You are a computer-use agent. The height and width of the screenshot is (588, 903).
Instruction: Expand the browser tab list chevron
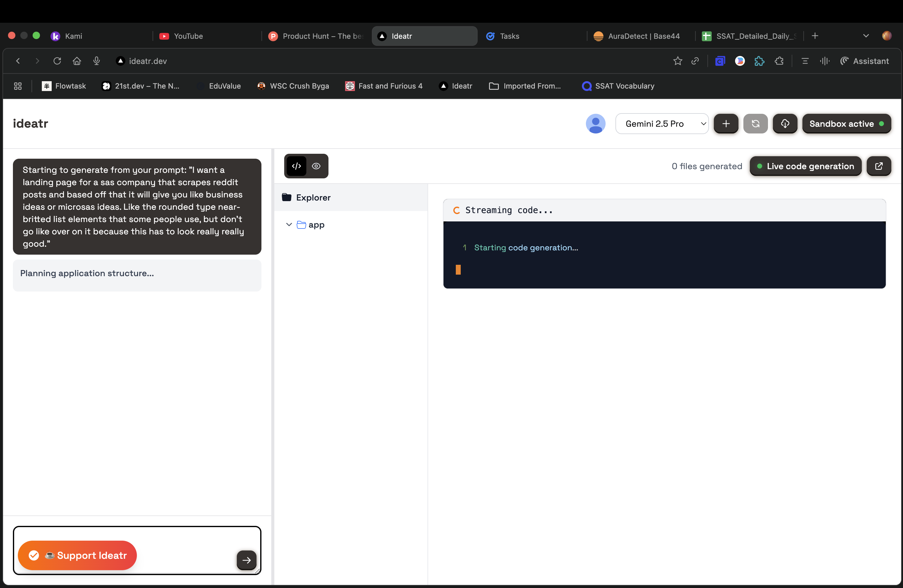[x=865, y=36]
